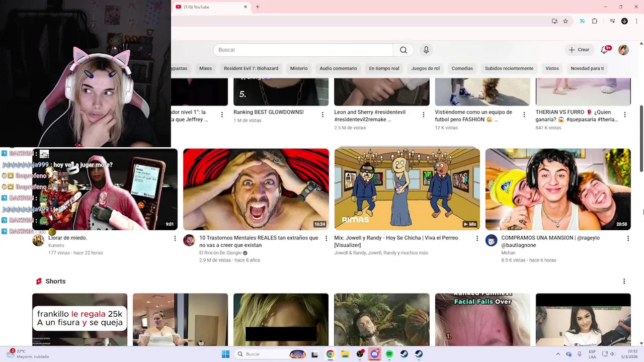The height and width of the screenshot is (362, 644).
Task: Open the Shorts logo icon
Action: pyautogui.click(x=38, y=281)
